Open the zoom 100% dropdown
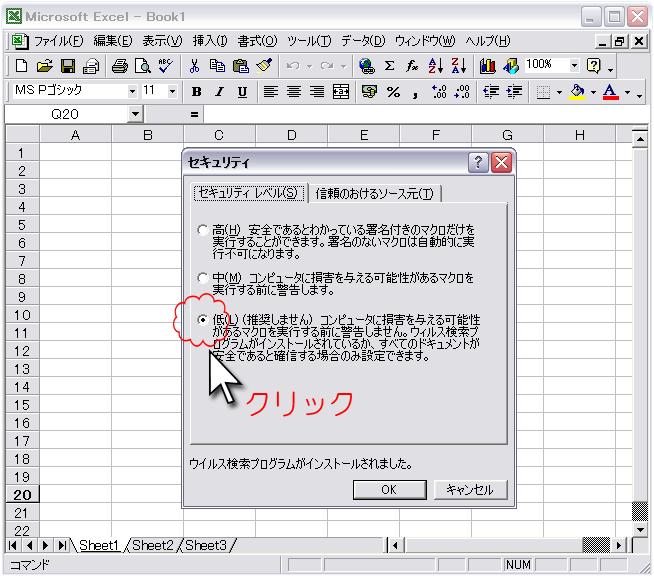Viewport: 654px width, 577px height. (574, 66)
